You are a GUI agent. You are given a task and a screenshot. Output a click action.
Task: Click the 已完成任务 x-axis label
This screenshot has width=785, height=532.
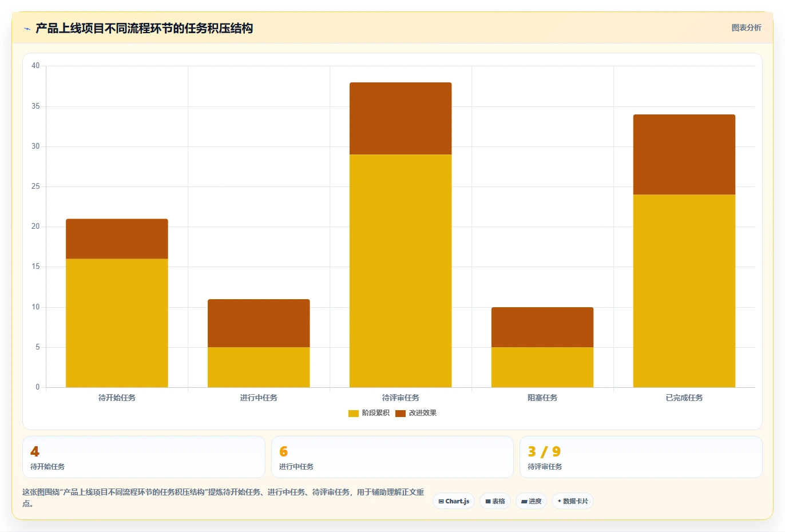[x=684, y=398]
